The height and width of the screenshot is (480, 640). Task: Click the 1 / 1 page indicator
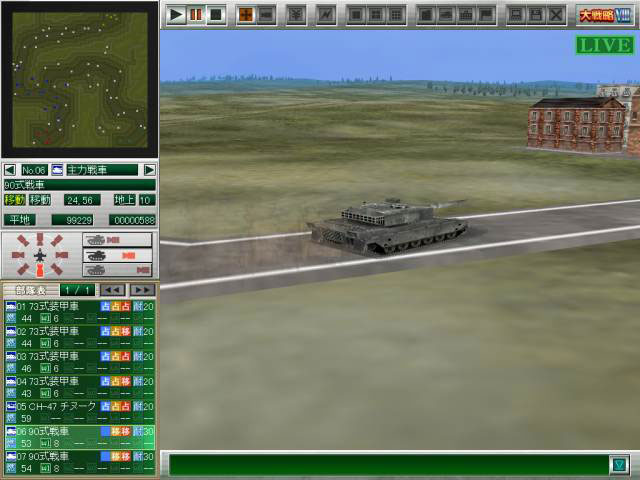pos(77,290)
